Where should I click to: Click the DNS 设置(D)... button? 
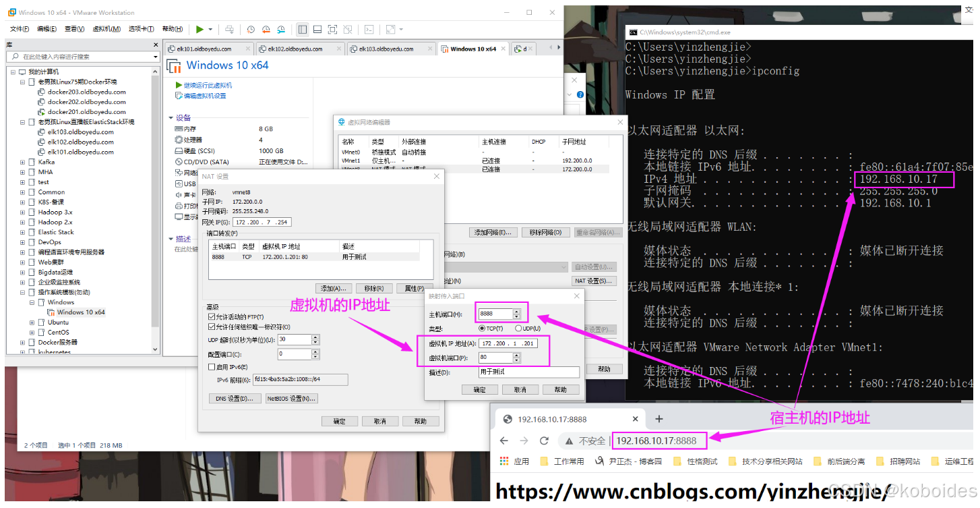[x=235, y=399]
